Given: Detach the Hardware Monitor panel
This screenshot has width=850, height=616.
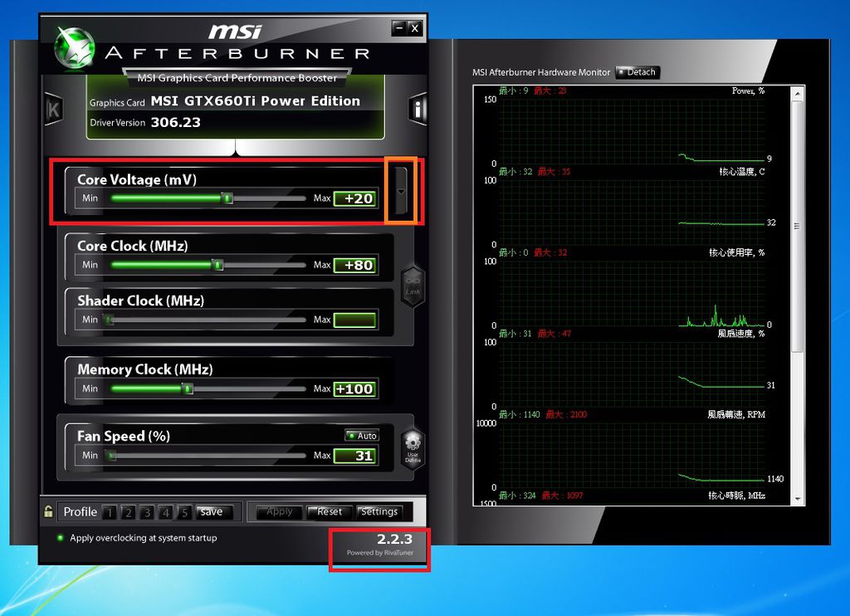Looking at the screenshot, I should pos(637,72).
